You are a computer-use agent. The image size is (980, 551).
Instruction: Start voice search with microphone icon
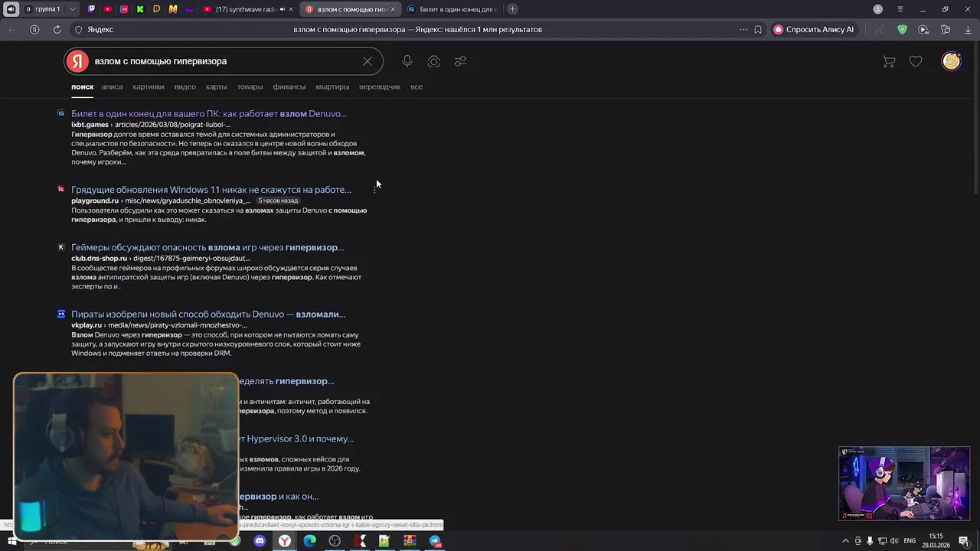(x=407, y=61)
